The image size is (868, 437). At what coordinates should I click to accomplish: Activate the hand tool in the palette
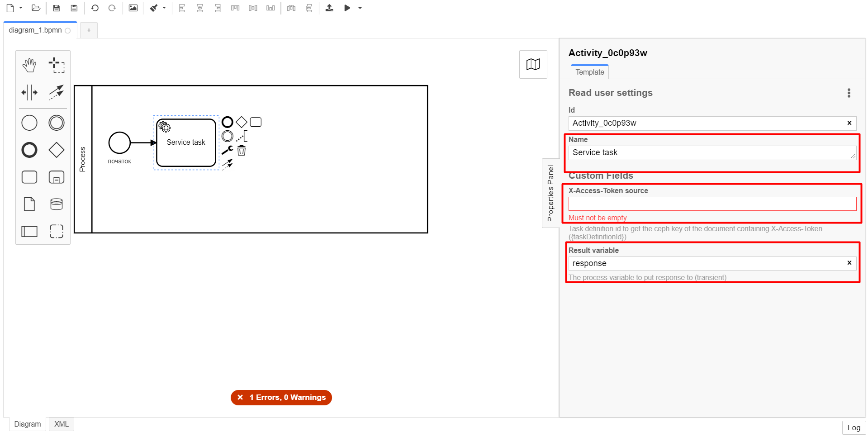tap(29, 65)
